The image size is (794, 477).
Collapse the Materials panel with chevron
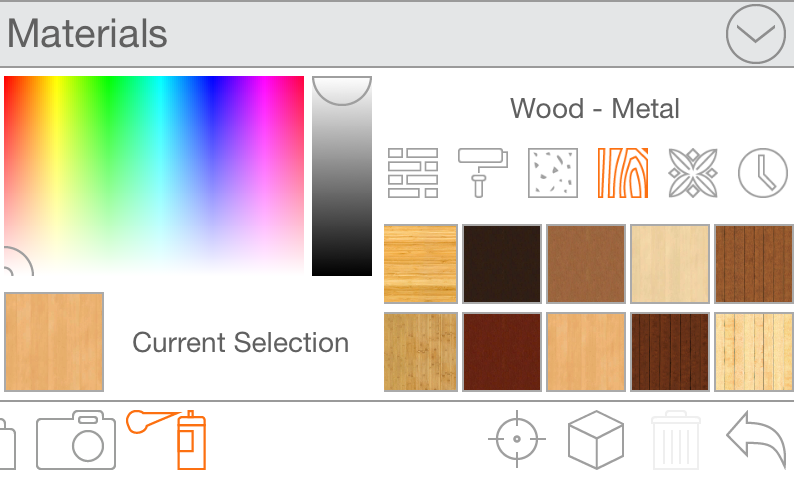click(x=755, y=34)
